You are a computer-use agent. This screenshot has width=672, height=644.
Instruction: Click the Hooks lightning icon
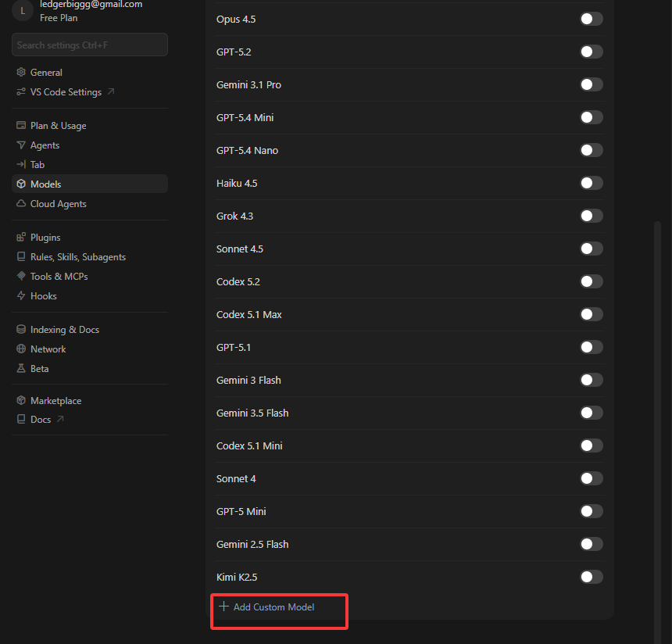(x=21, y=295)
